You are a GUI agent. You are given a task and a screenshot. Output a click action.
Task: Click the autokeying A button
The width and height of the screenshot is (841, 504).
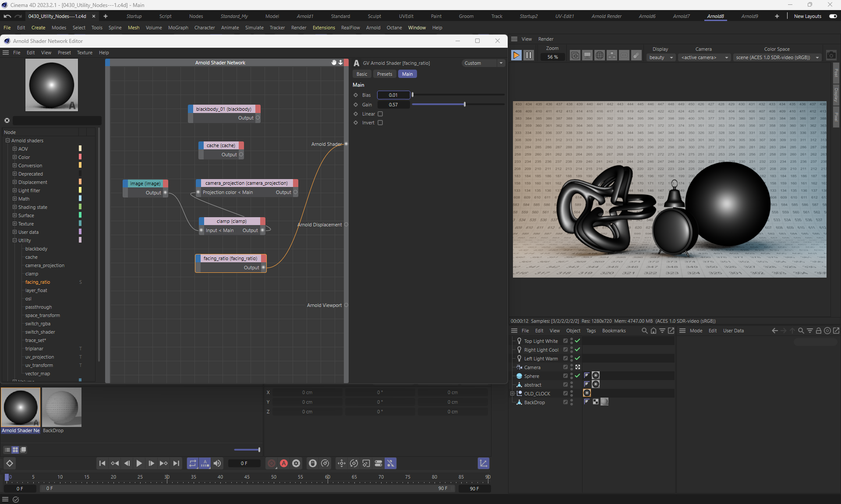[284, 463]
